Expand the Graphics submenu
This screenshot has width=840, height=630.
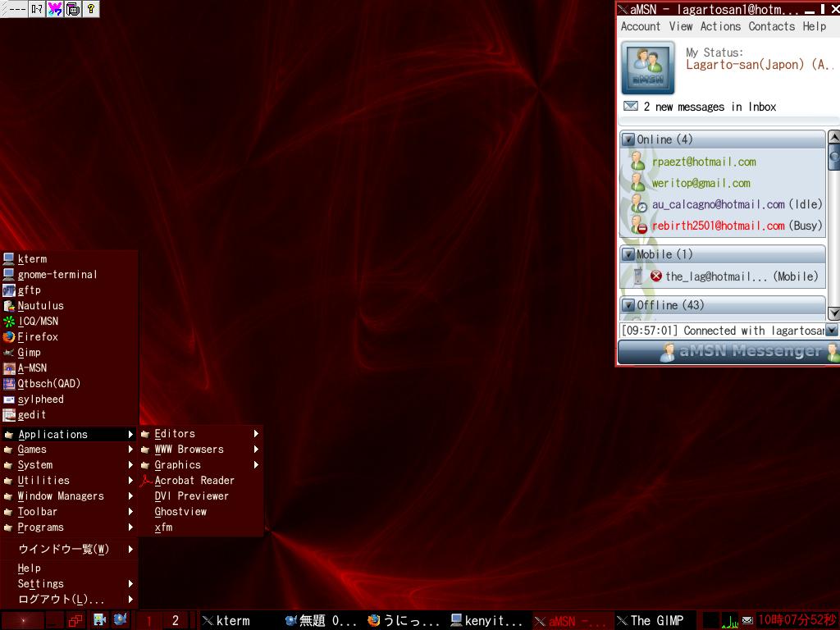(177, 465)
